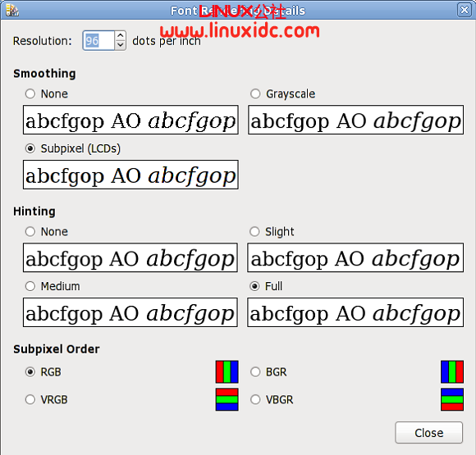Decrease resolution with the down arrow

(x=120, y=45)
